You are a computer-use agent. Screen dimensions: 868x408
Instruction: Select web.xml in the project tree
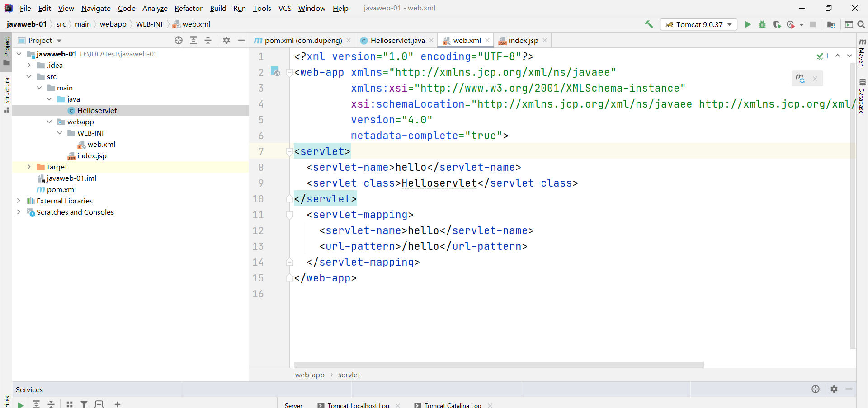pos(101,144)
